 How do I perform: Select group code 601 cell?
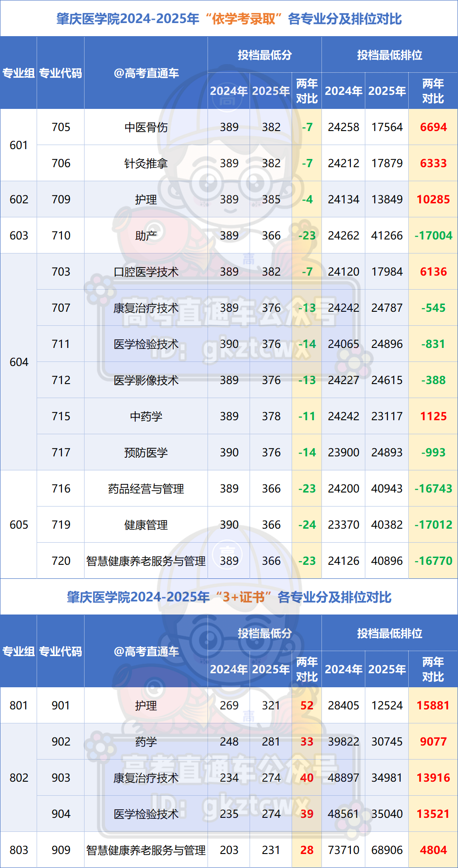click(x=19, y=145)
